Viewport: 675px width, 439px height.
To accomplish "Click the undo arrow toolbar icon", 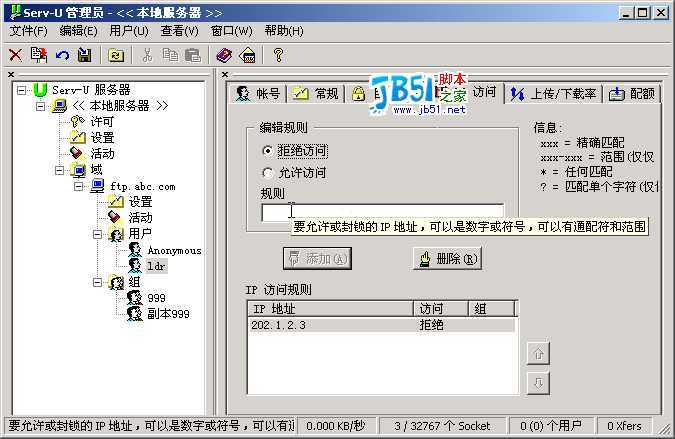I will click(62, 55).
